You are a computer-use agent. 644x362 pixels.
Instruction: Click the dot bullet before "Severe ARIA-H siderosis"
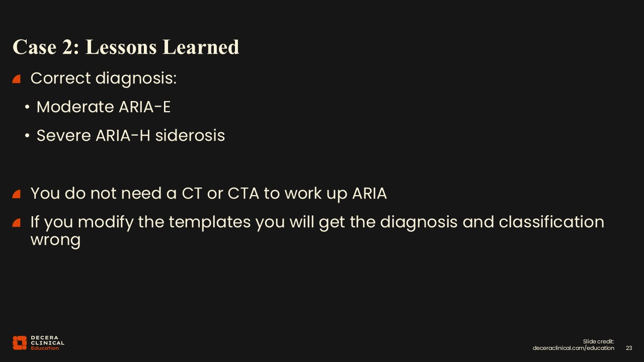[x=27, y=136]
